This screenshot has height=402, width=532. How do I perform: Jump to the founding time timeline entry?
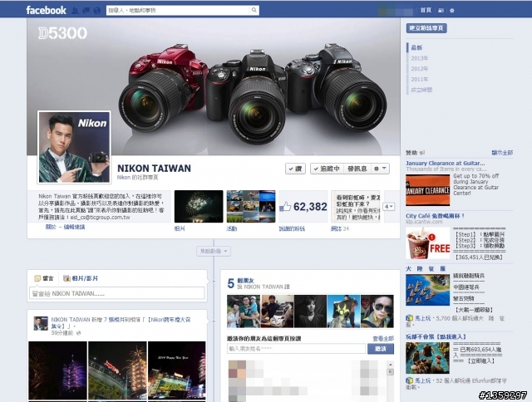coord(421,90)
